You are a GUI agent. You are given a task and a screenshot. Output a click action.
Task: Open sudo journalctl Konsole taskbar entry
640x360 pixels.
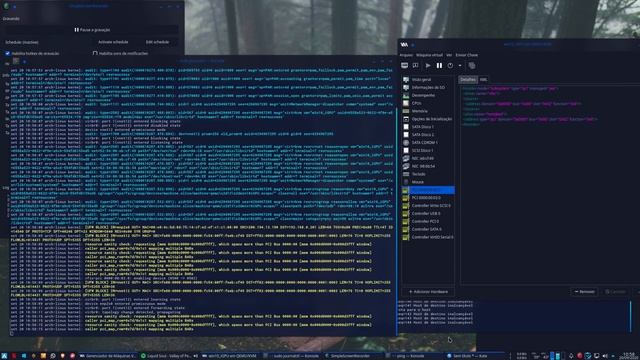tap(292, 356)
